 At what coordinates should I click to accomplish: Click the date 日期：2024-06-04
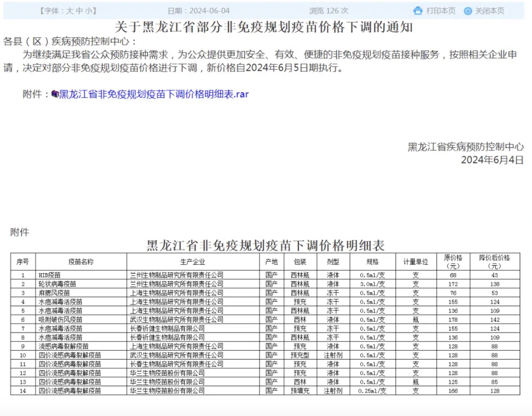[x=199, y=11]
